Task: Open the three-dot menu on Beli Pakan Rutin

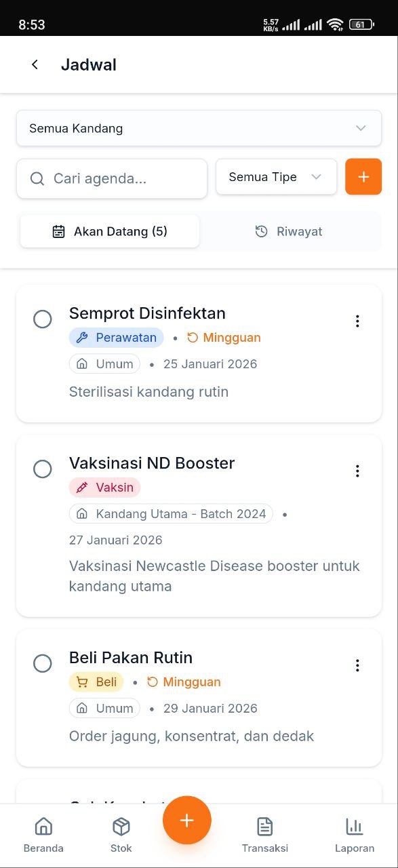Action: point(357,665)
